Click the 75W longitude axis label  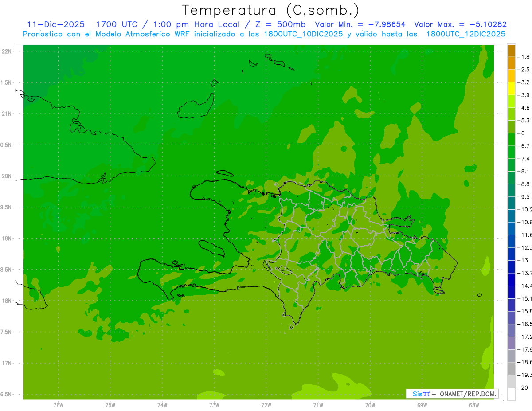110,405
